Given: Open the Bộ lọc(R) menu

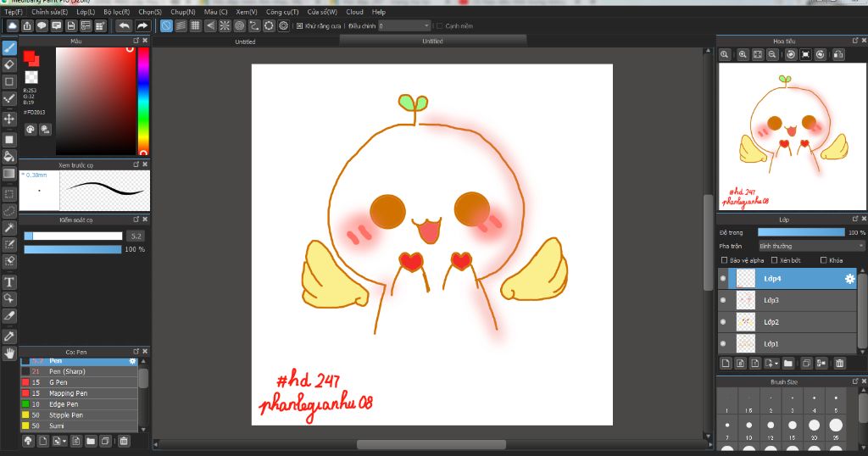Looking at the screenshot, I should pos(117,12).
